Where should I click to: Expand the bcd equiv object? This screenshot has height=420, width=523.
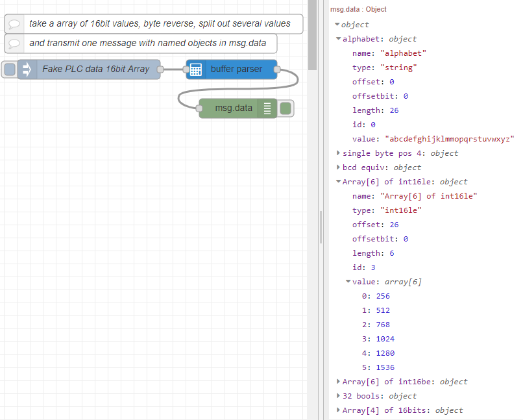pos(338,167)
